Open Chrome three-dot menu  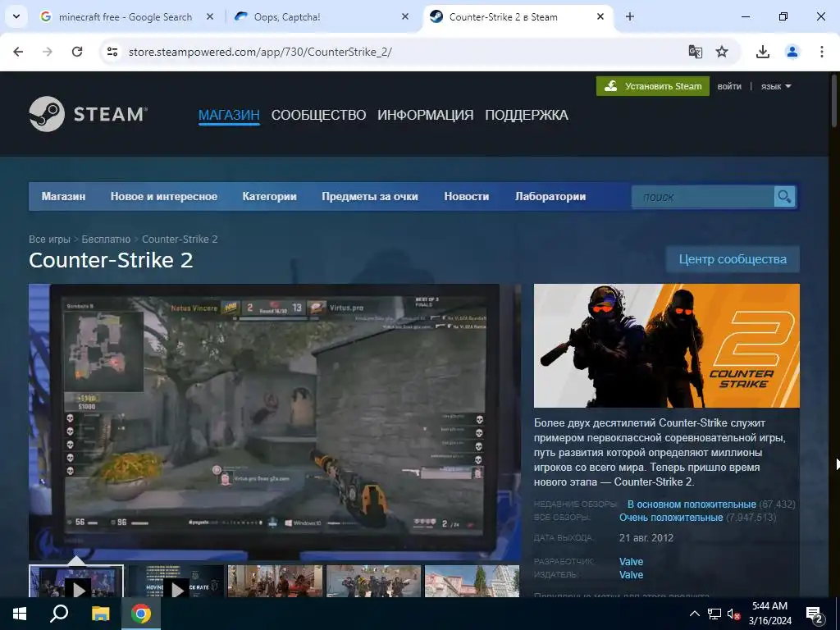[x=822, y=52]
